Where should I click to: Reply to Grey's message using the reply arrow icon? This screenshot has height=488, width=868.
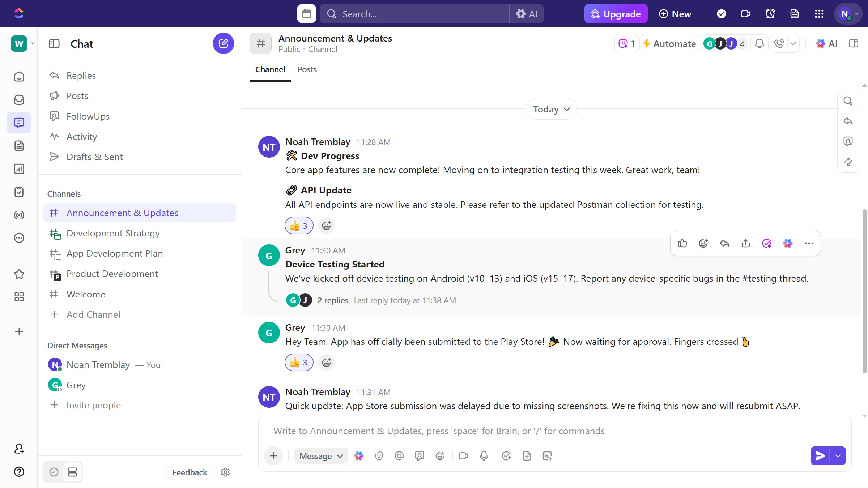724,243
